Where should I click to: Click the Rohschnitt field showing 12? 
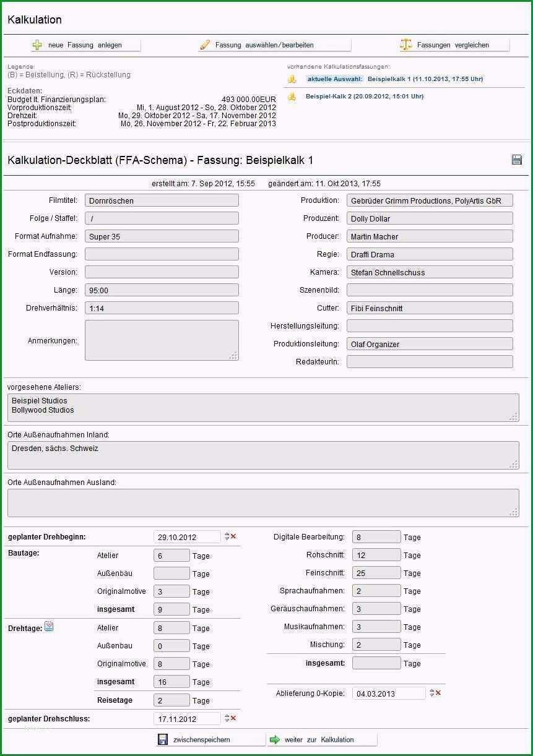(x=376, y=555)
